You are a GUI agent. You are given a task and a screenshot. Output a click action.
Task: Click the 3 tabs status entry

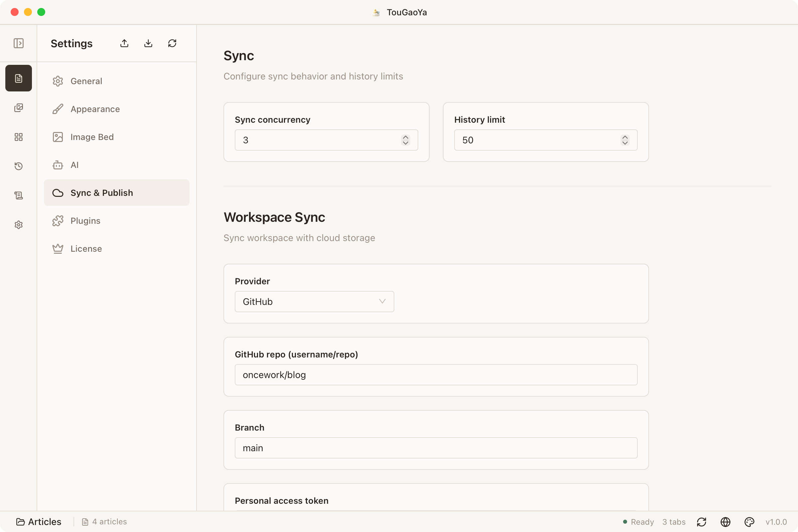click(674, 522)
